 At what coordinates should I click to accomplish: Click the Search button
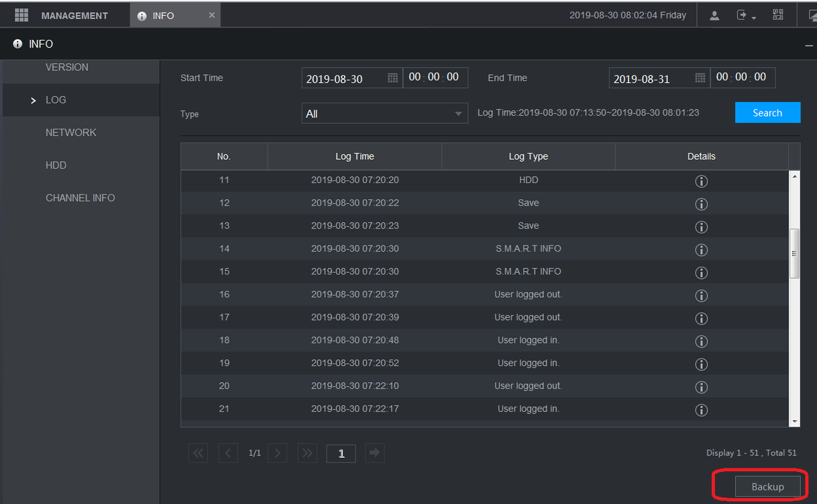coord(767,113)
